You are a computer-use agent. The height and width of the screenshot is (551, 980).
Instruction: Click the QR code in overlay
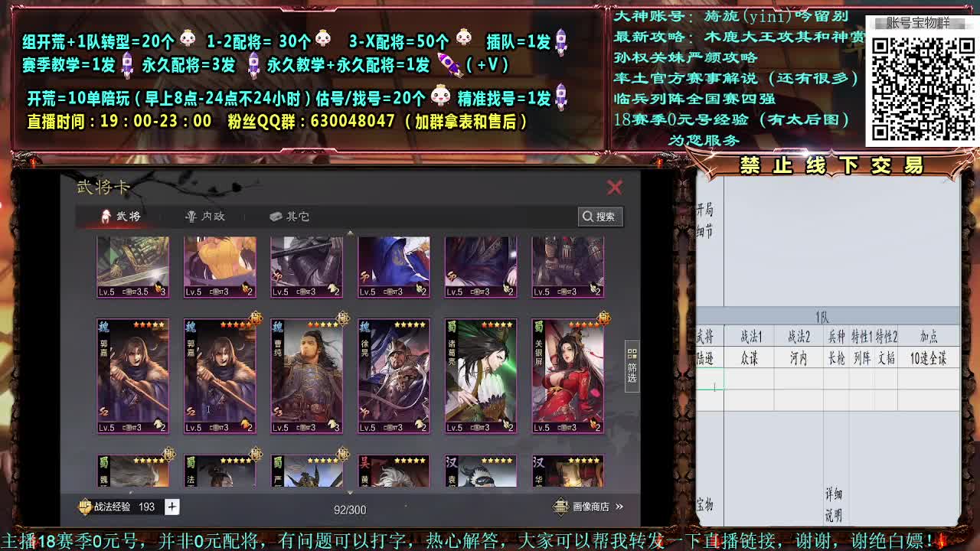923,88
